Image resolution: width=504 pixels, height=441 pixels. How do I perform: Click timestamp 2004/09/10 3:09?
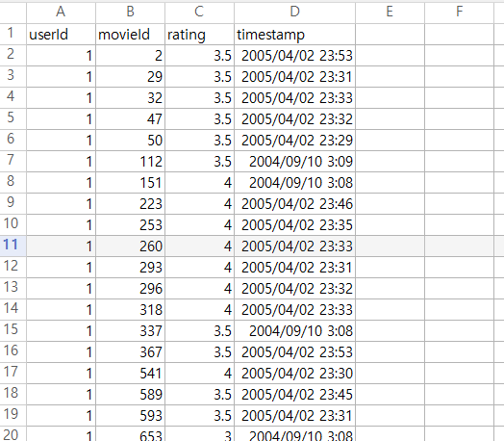coord(294,161)
